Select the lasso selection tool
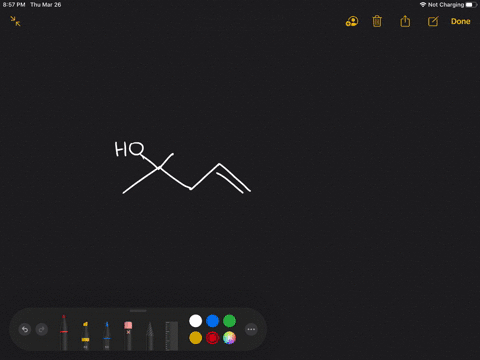The image size is (480, 360). pyautogui.click(x=150, y=336)
